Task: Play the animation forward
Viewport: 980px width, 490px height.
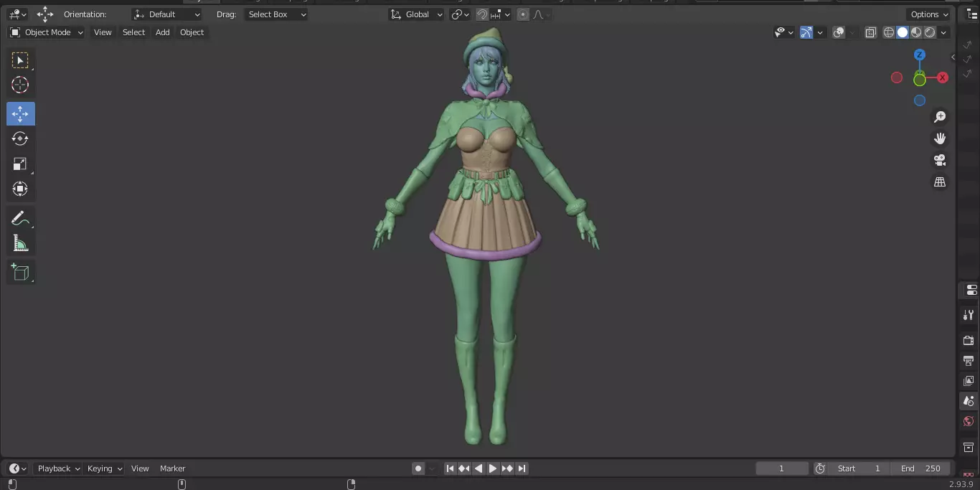Action: 493,468
